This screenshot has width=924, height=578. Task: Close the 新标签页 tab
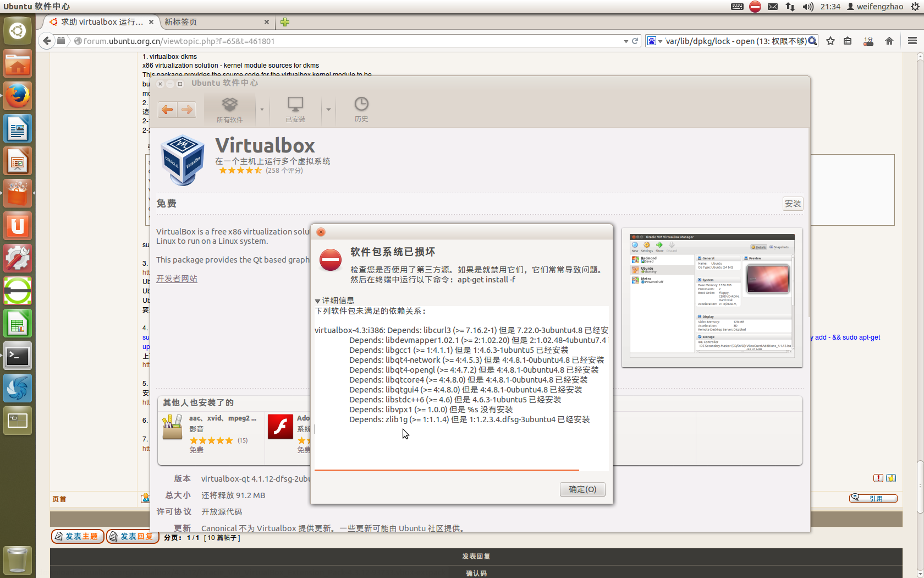click(x=267, y=22)
